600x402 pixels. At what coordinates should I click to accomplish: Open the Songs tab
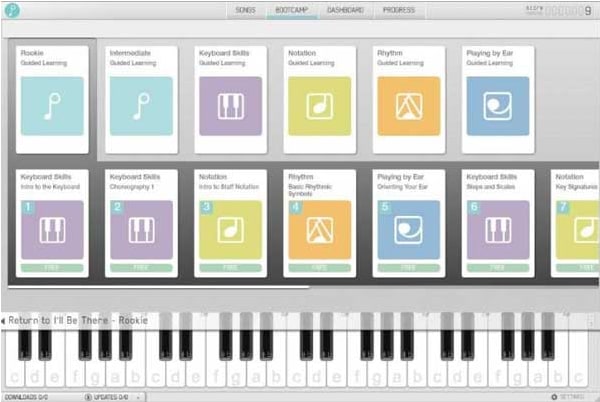coord(245,10)
